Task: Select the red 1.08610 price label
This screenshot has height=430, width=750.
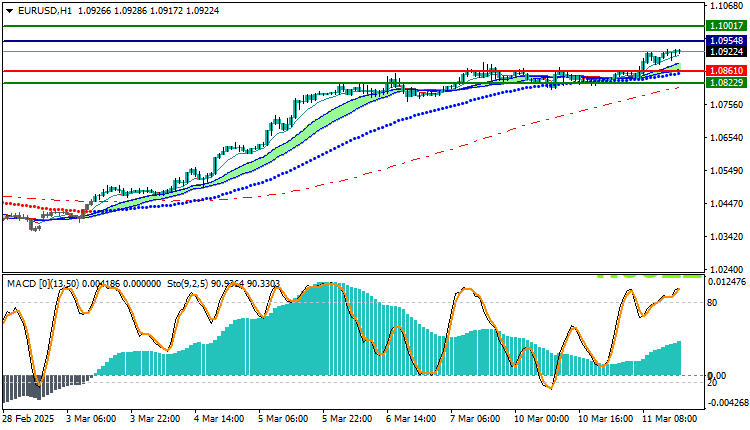Action: click(x=727, y=71)
